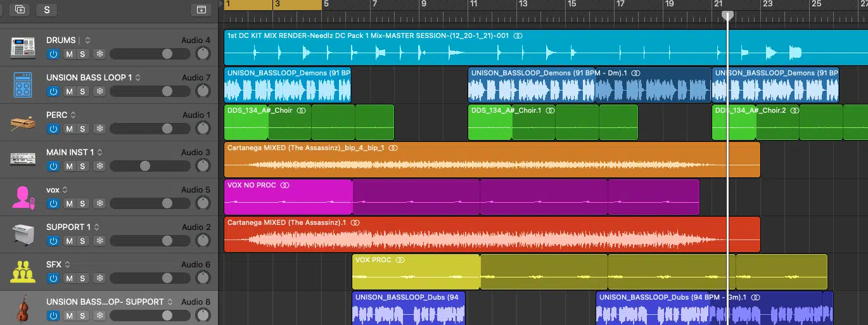Freeze the PERC track

click(x=99, y=129)
